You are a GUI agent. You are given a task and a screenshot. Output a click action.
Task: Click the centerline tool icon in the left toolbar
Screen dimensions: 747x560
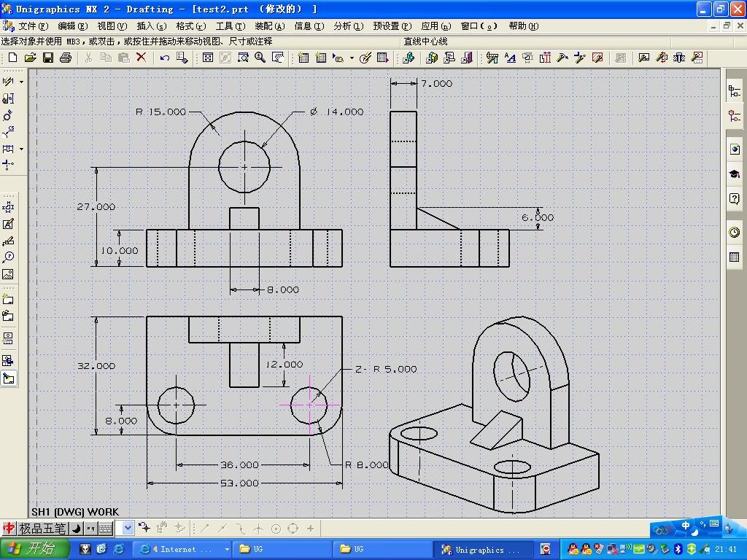8,165
